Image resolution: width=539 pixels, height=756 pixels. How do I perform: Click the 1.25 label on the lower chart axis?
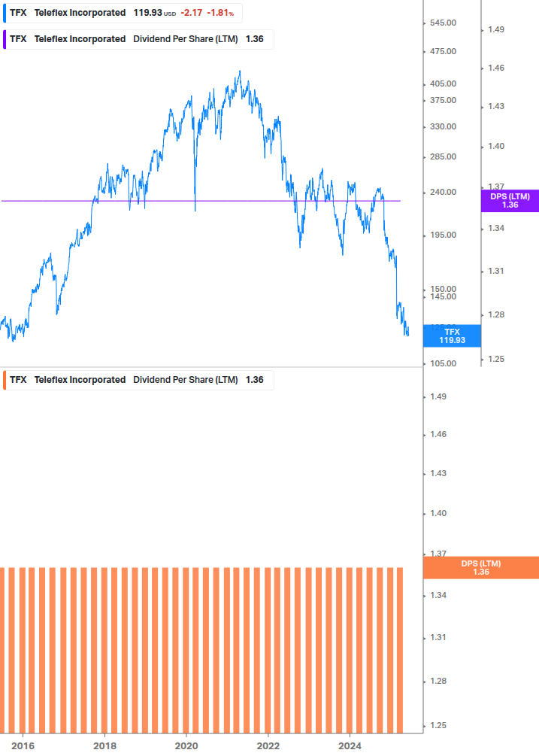click(438, 725)
